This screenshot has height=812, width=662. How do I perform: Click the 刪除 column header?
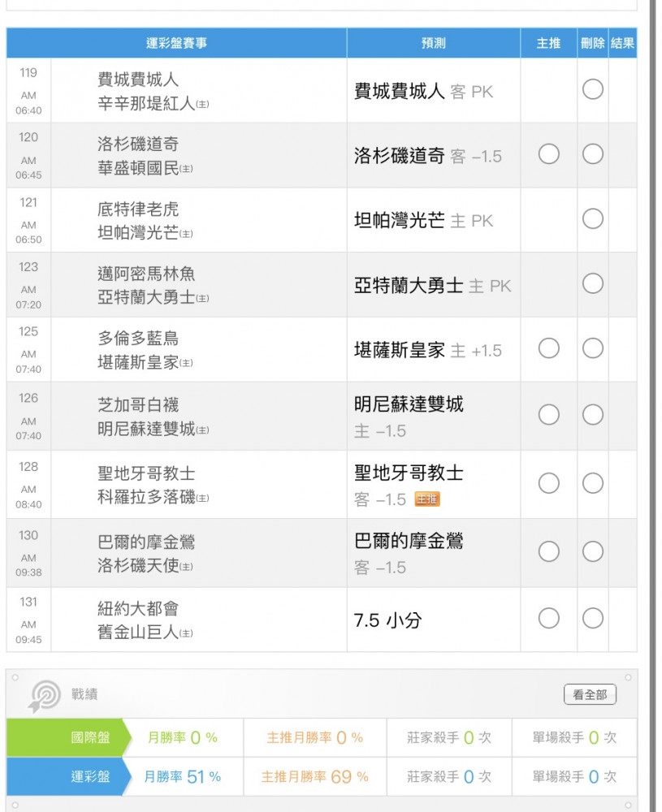(x=593, y=44)
